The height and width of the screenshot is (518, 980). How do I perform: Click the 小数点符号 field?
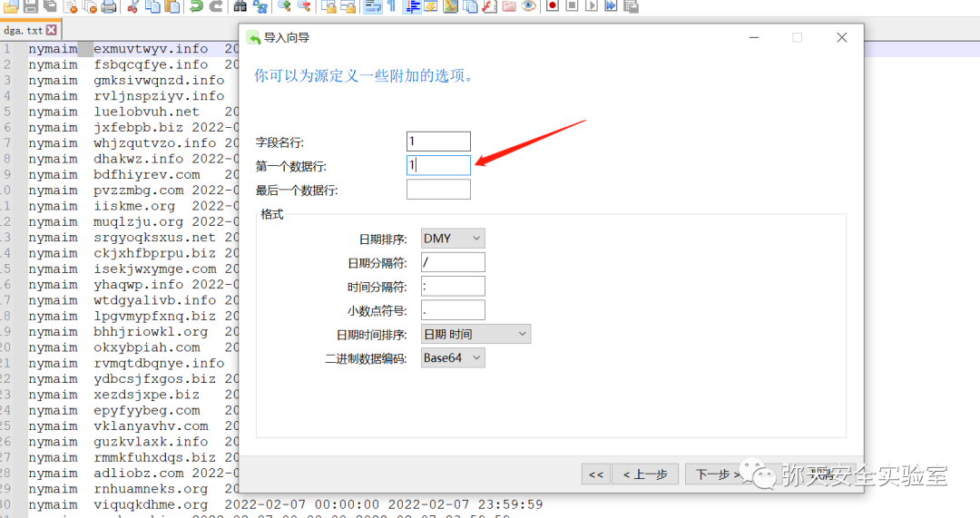(x=453, y=310)
